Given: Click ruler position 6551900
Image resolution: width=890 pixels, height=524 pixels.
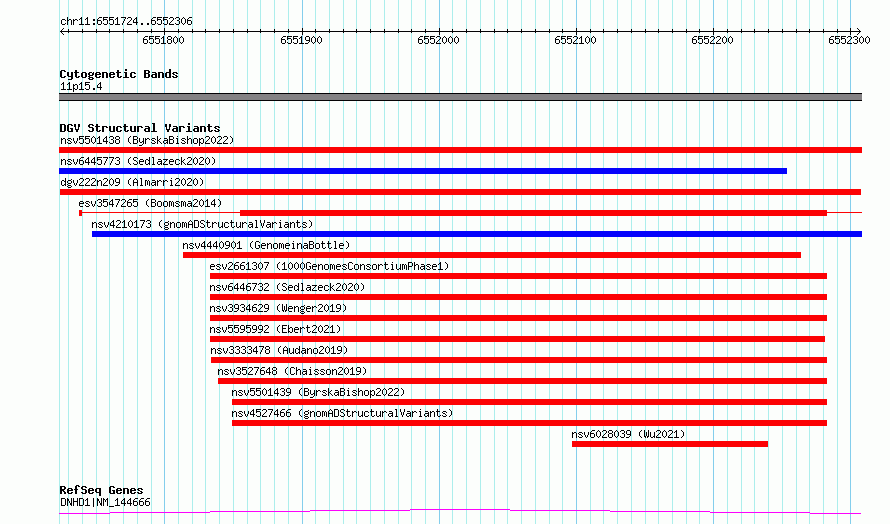Looking at the screenshot, I should tap(301, 40).
